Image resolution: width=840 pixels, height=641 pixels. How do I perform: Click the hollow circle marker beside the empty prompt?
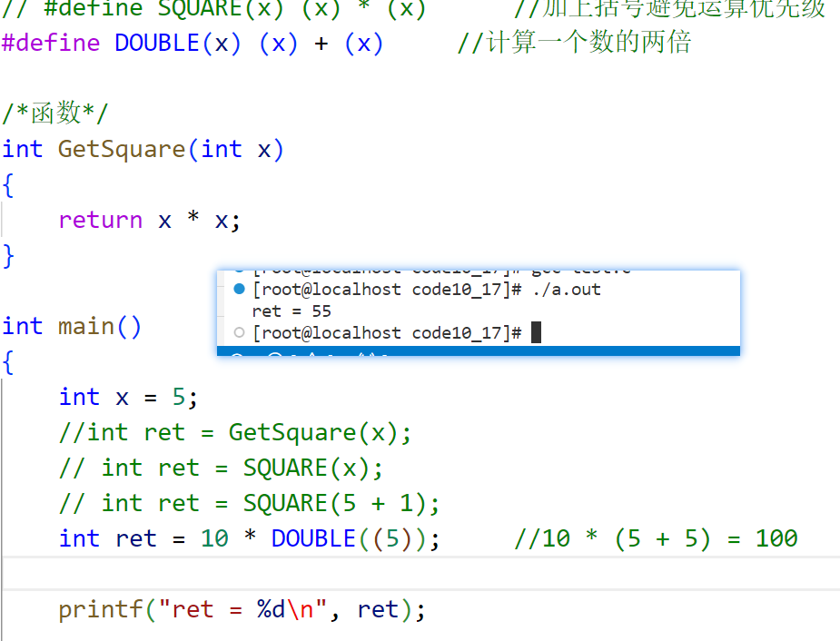(240, 332)
